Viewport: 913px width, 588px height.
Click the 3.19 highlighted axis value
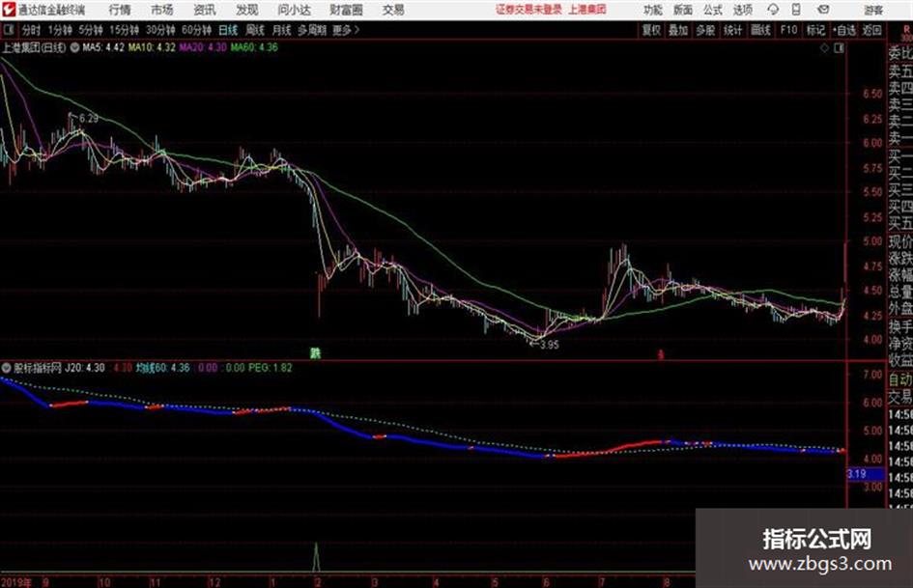pyautogui.click(x=866, y=474)
